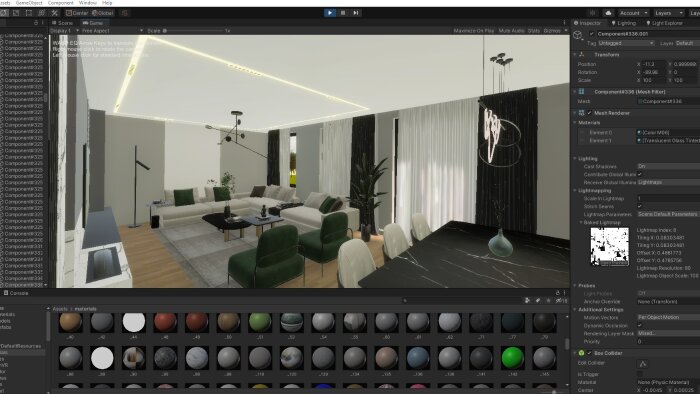This screenshot has height=394, width=700.
Task: Toggle the Stats overlay button
Action: coord(533,31)
